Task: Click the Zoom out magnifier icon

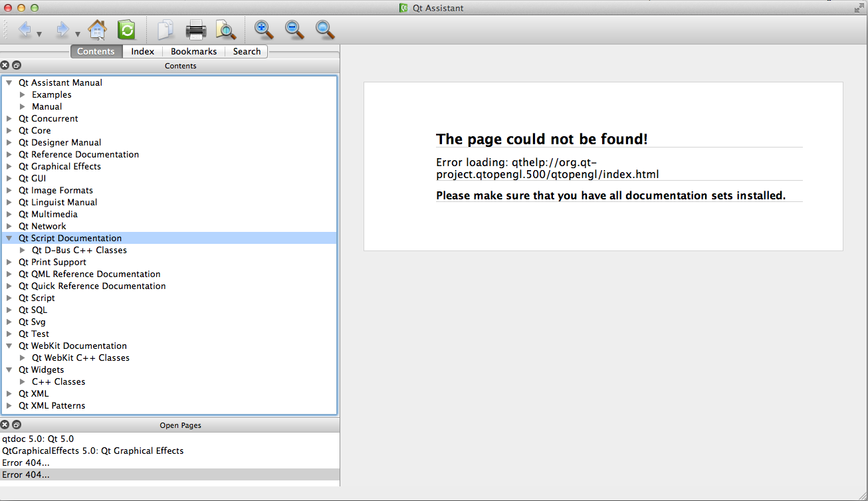Action: click(x=294, y=30)
